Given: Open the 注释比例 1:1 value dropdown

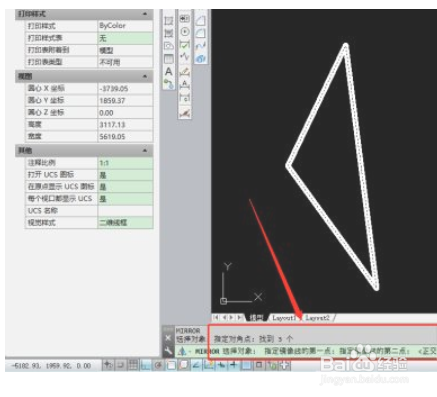Looking at the screenshot, I should [125, 163].
